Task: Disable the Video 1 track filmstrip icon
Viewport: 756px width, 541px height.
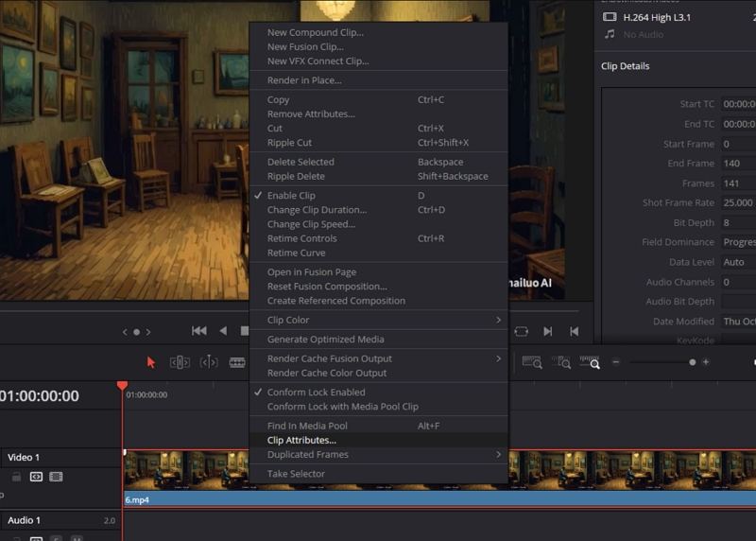Action: tap(56, 477)
